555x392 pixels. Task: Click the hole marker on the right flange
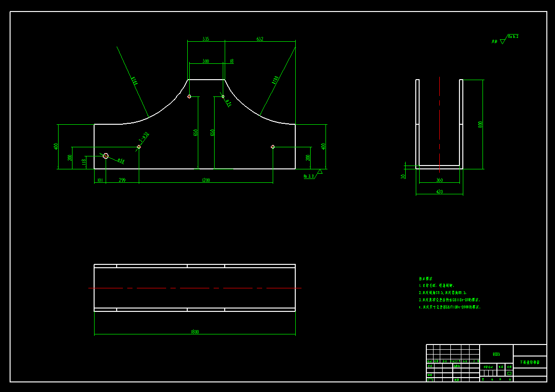tap(273, 147)
